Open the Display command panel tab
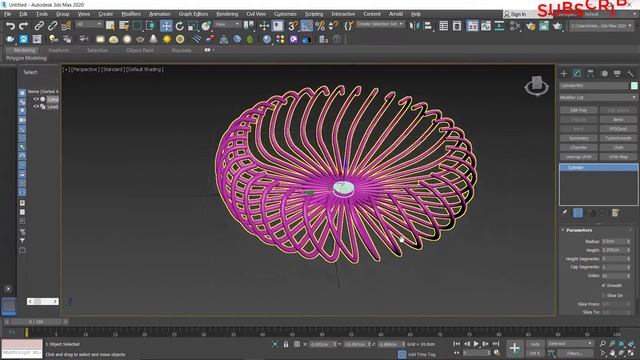The height and width of the screenshot is (360, 640). pyautogui.click(x=617, y=73)
